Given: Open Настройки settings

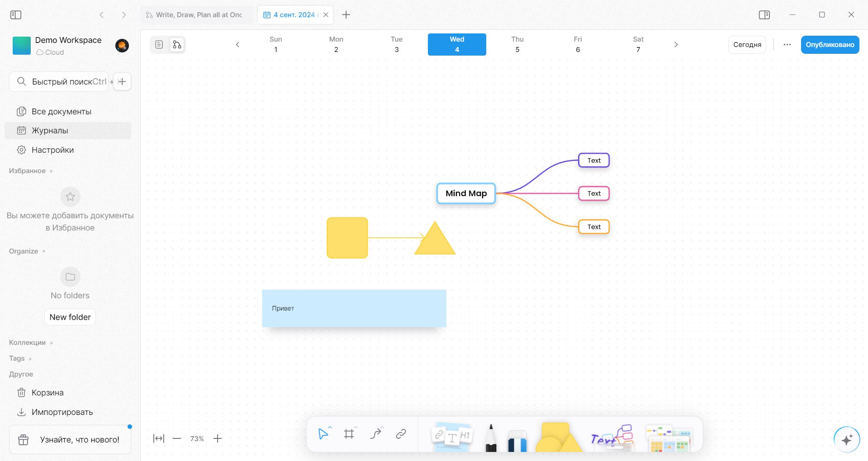Looking at the screenshot, I should tap(68, 150).
